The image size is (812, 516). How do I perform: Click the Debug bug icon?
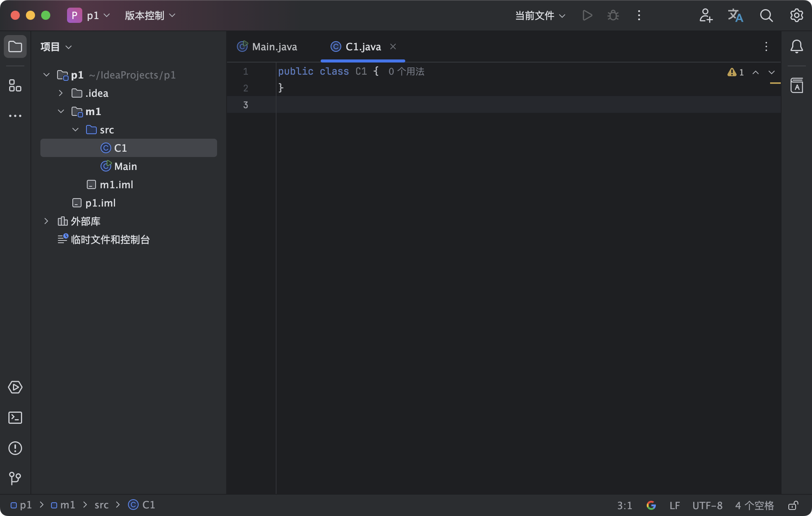[613, 16]
